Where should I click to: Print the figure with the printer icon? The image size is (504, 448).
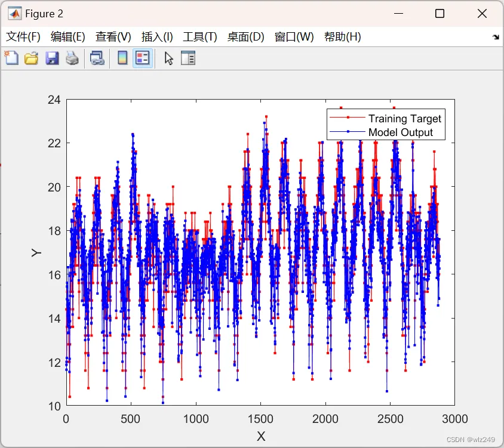72,58
